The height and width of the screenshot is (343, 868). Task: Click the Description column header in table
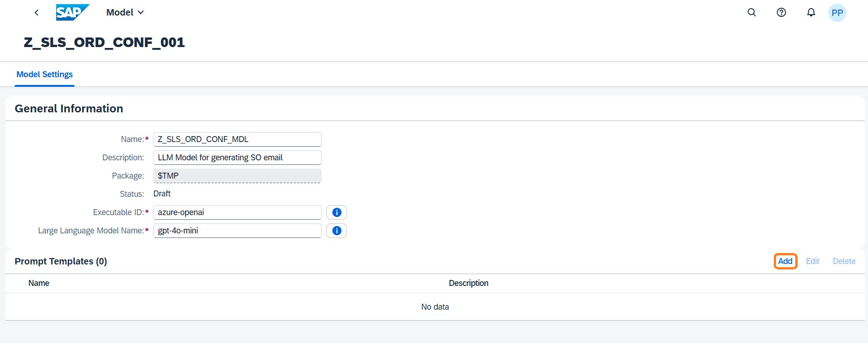(x=469, y=283)
